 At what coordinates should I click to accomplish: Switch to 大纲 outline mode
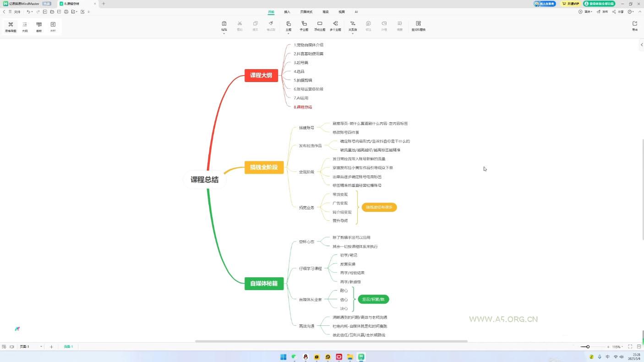(x=24, y=25)
